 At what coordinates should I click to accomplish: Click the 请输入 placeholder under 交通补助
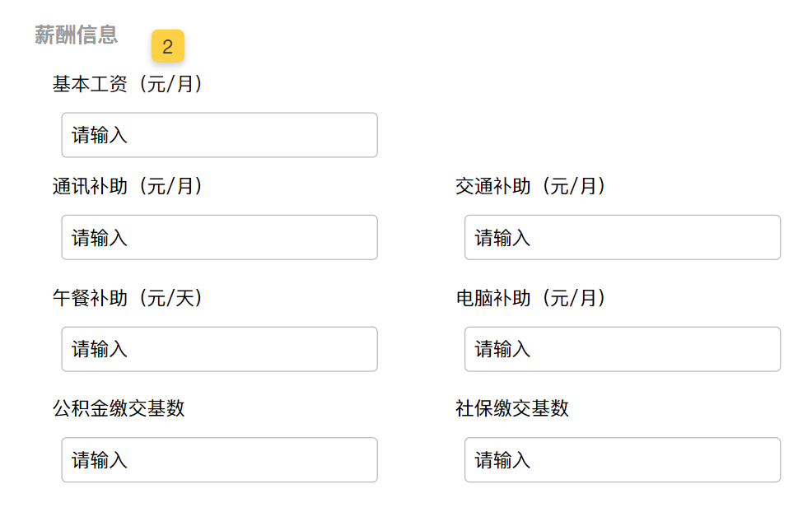(502, 239)
